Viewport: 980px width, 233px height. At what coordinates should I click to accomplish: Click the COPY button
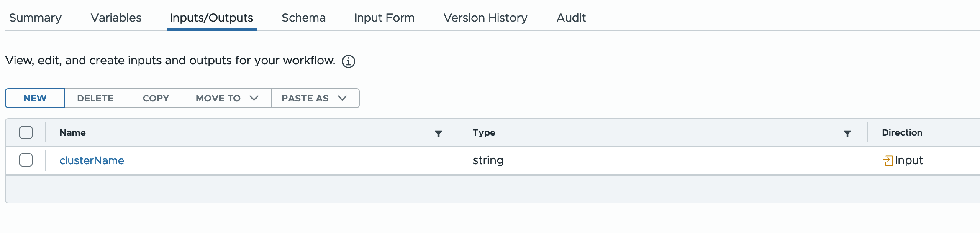point(156,98)
